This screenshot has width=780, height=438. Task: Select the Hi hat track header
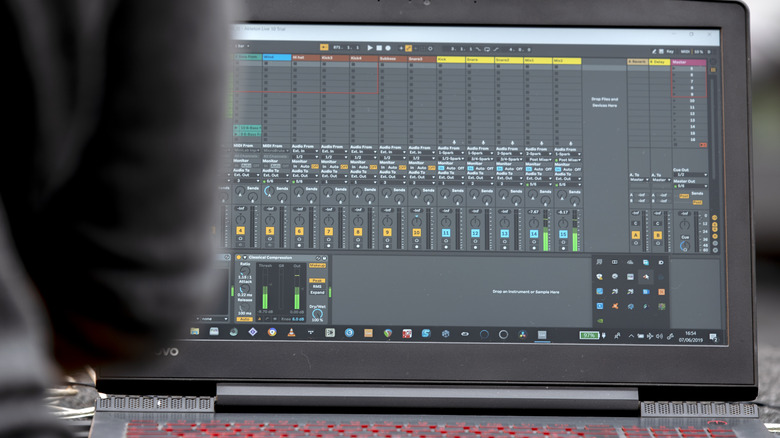305,58
